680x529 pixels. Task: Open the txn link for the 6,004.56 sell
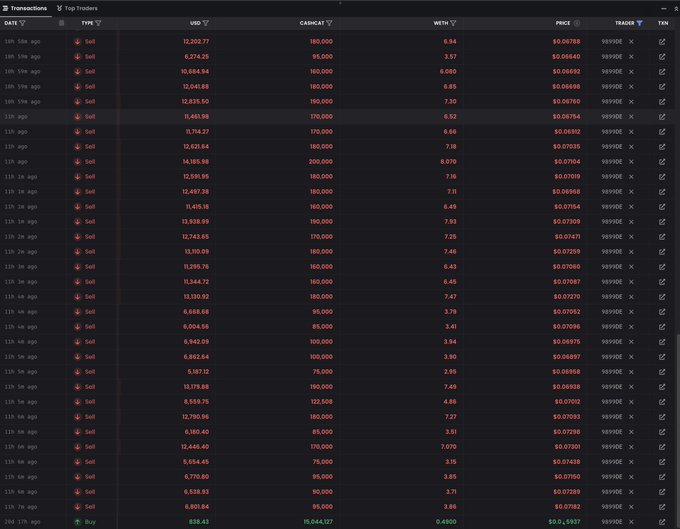662,327
